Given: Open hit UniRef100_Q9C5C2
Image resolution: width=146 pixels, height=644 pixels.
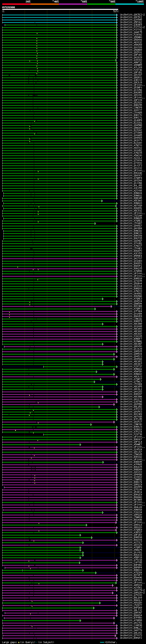Looking at the screenshot, I should pos(131,17).
